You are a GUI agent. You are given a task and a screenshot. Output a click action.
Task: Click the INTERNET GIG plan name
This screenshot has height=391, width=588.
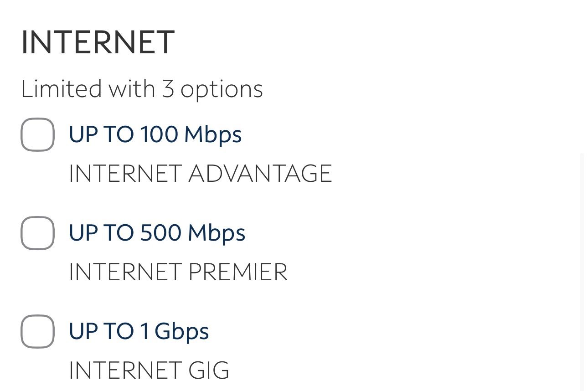tap(149, 370)
